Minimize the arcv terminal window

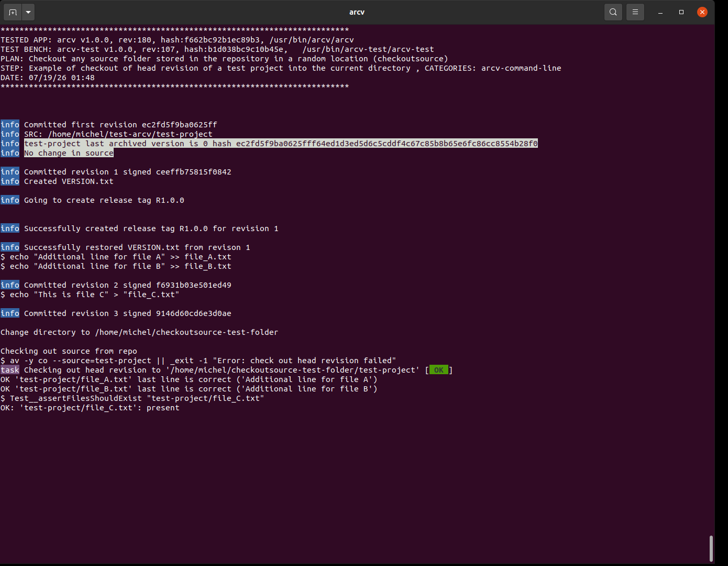[x=660, y=12]
